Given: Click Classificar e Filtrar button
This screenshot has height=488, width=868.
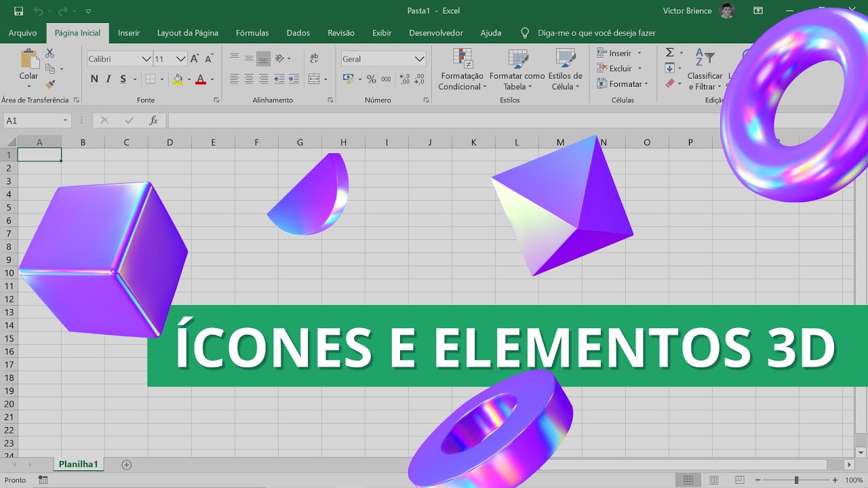Looking at the screenshot, I should pyautogui.click(x=705, y=69).
